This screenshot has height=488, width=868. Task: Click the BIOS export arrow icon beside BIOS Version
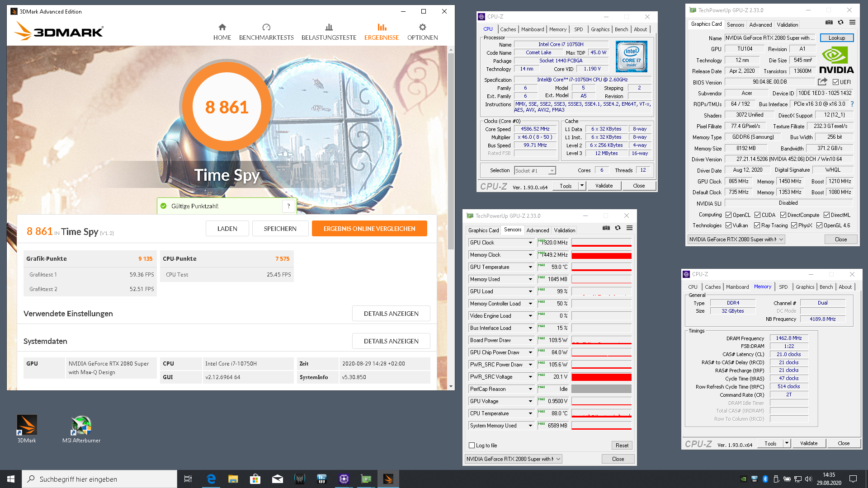point(822,82)
